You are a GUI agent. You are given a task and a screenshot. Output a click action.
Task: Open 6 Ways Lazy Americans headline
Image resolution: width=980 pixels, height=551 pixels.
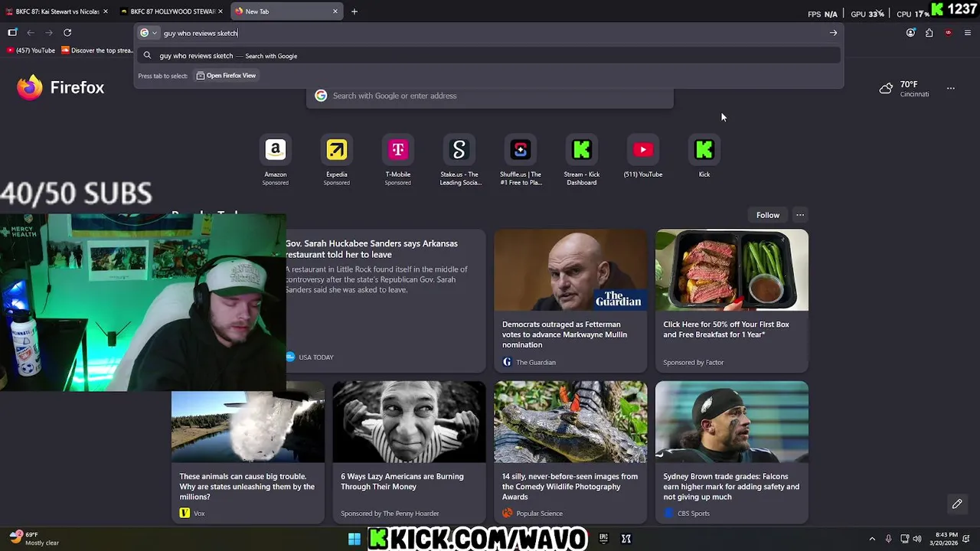point(402,481)
